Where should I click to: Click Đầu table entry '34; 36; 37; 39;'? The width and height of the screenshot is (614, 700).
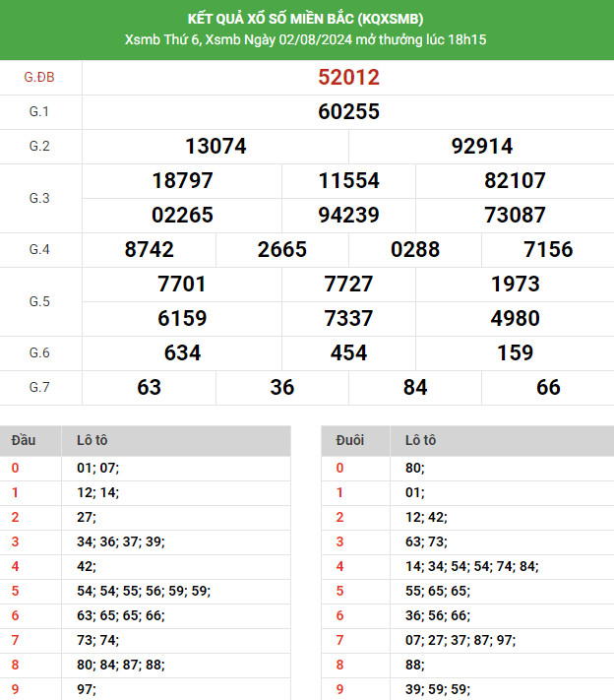pos(120,541)
